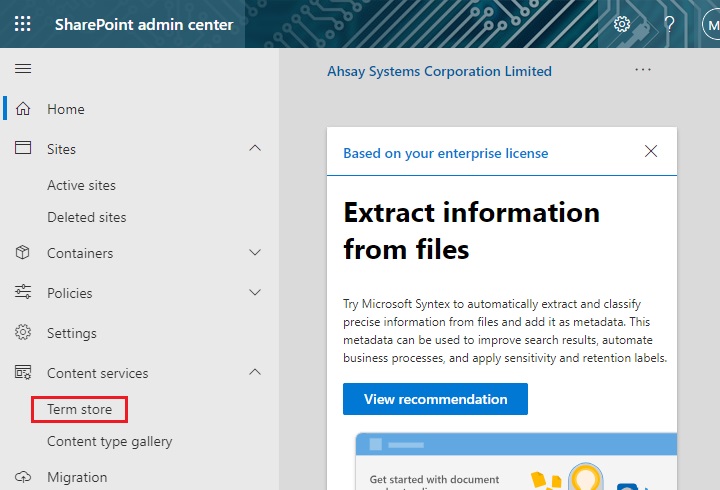
Task: Collapse the Content services chevron
Action: [255, 373]
